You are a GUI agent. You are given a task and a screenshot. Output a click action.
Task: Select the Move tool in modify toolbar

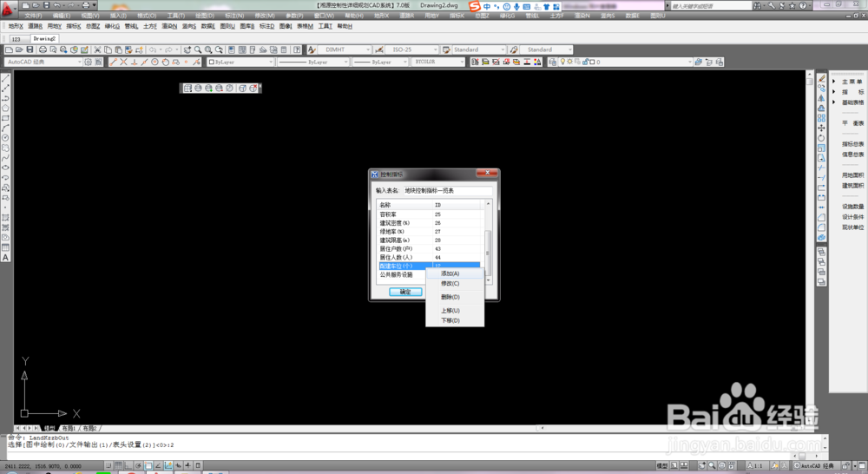click(821, 128)
